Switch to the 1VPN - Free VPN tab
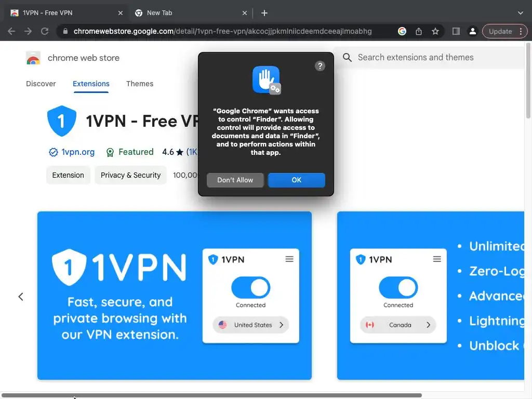Image resolution: width=532 pixels, height=399 pixels. tap(66, 13)
